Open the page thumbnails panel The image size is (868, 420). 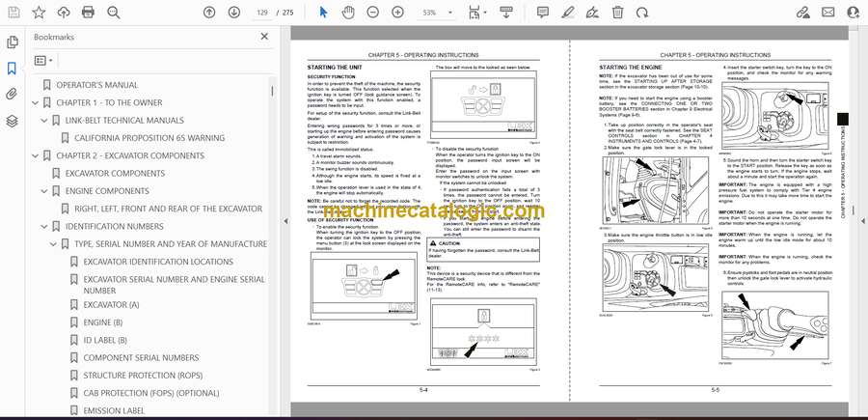click(x=13, y=42)
